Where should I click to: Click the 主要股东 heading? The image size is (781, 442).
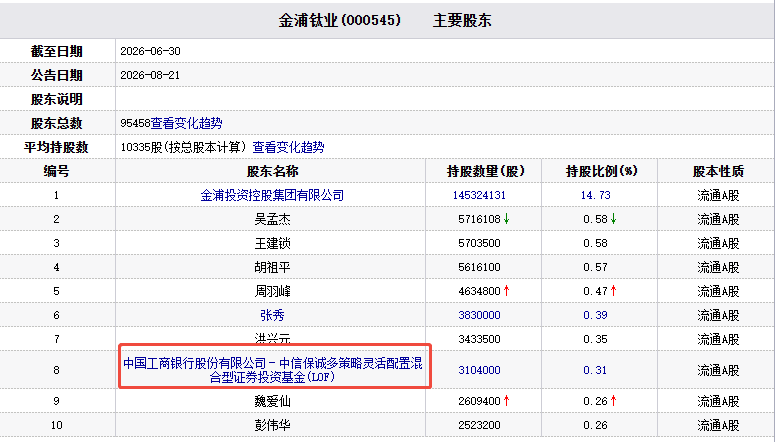(x=462, y=20)
